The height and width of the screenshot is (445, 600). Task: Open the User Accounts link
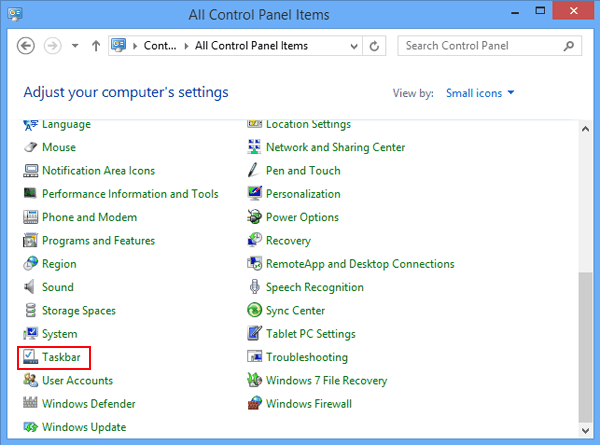pyautogui.click(x=77, y=380)
